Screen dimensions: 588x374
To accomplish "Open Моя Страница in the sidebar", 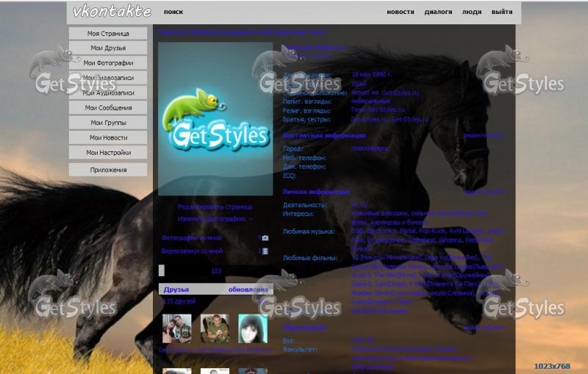I will 108,33.
